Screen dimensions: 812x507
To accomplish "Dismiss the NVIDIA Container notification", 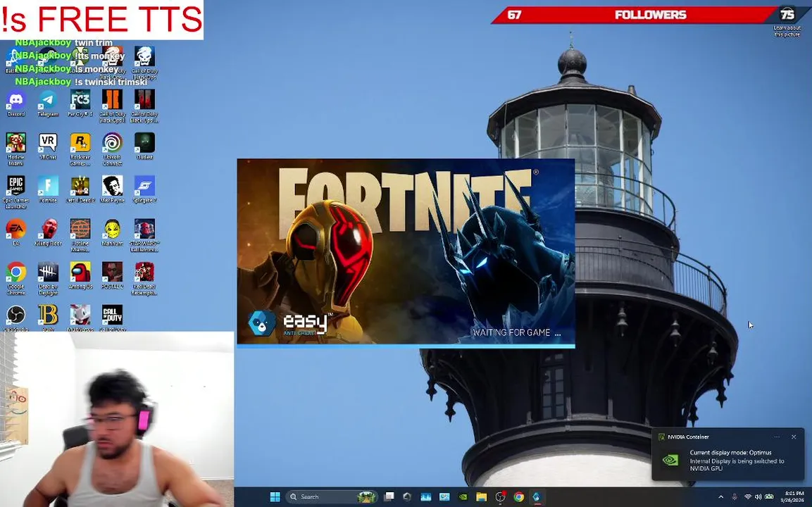I will 794,437.
